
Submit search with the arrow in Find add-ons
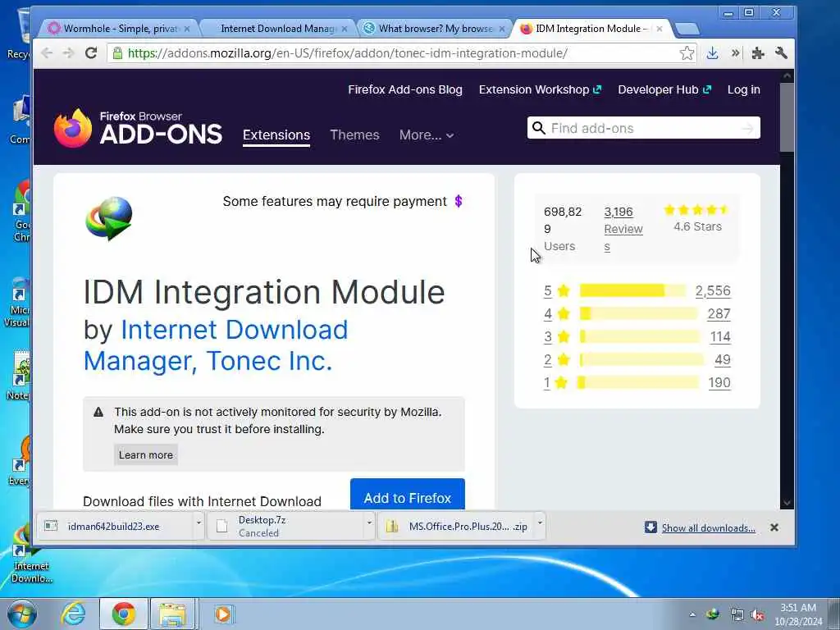[748, 129]
